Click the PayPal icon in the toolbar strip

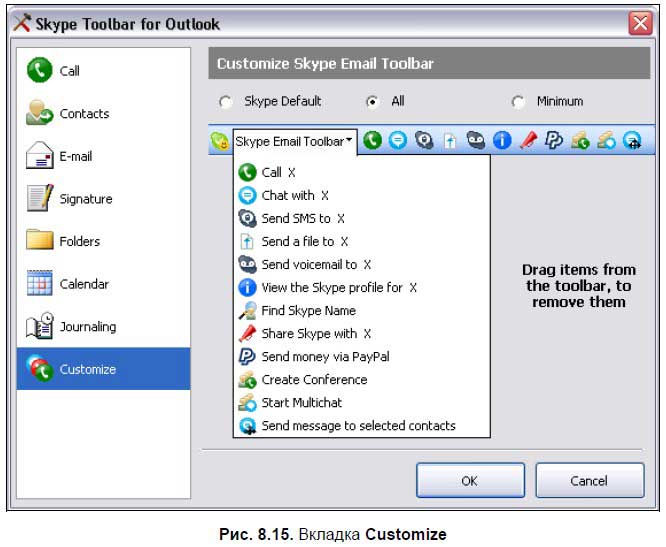pyautogui.click(x=554, y=142)
